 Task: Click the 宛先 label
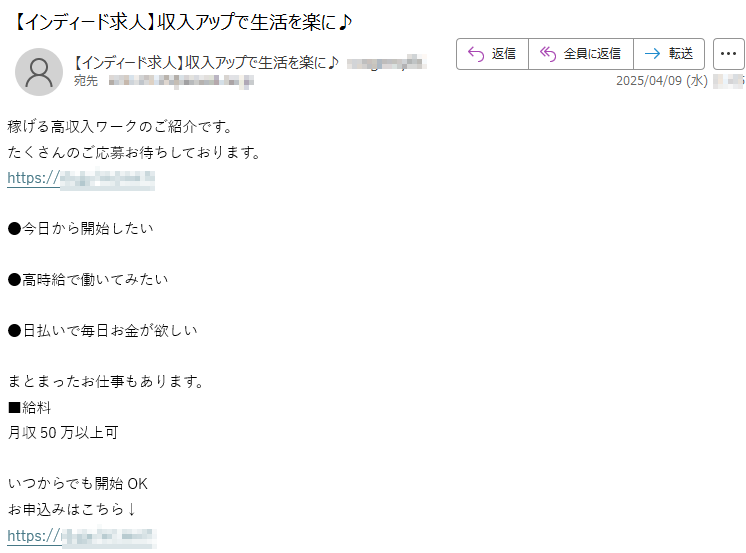86,81
